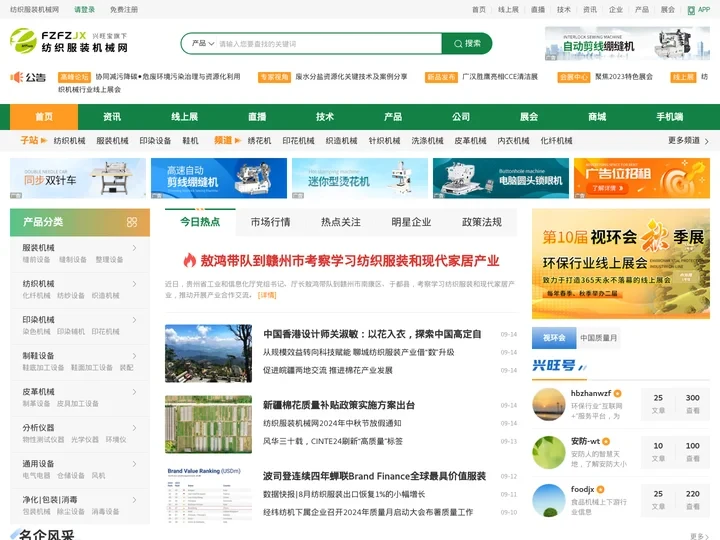This screenshot has height=540, width=720.
Task: Go to 绣花机 channel
Action: click(x=259, y=141)
